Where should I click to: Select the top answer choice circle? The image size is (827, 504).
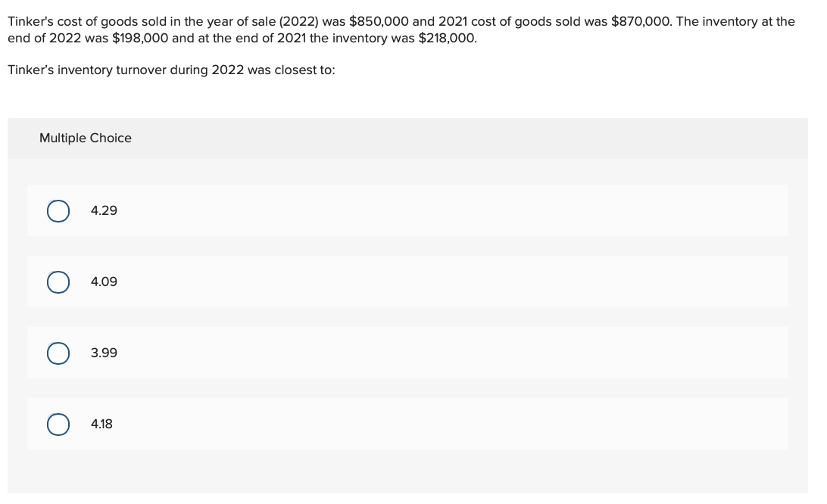[x=58, y=211]
